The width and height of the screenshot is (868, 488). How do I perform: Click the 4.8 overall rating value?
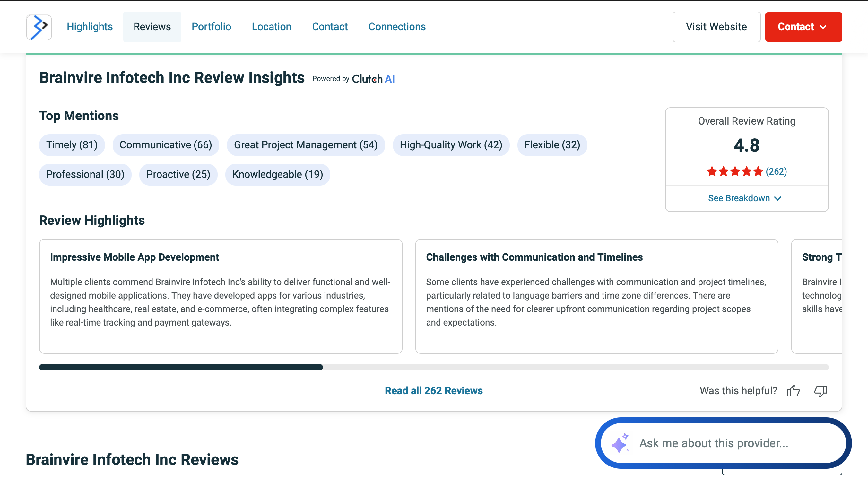tap(747, 145)
